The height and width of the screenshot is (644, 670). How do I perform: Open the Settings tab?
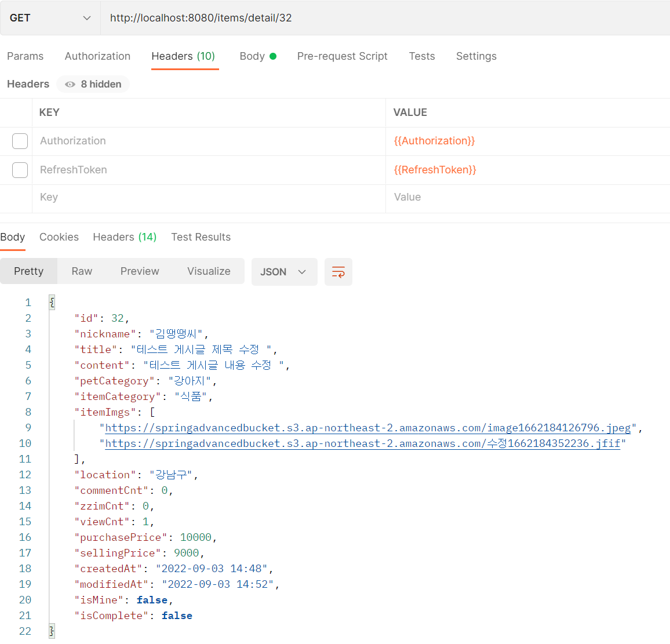476,56
